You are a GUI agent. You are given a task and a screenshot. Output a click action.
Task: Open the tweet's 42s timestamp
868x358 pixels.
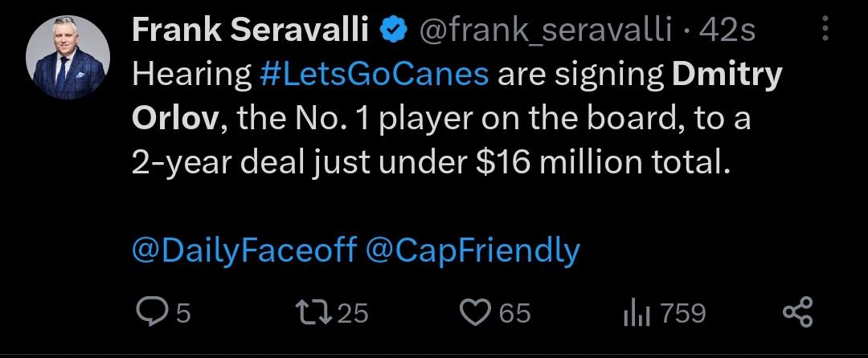pos(727,31)
